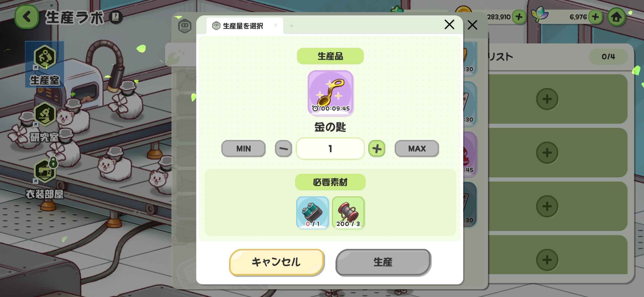Set quantity to MAX

pos(417,148)
